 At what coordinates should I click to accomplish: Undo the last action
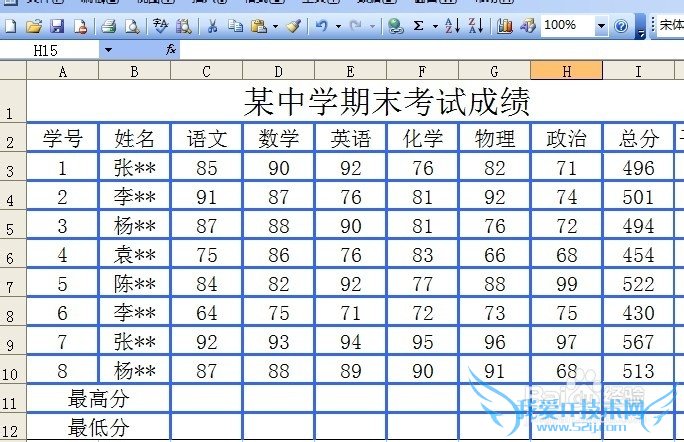(321, 26)
